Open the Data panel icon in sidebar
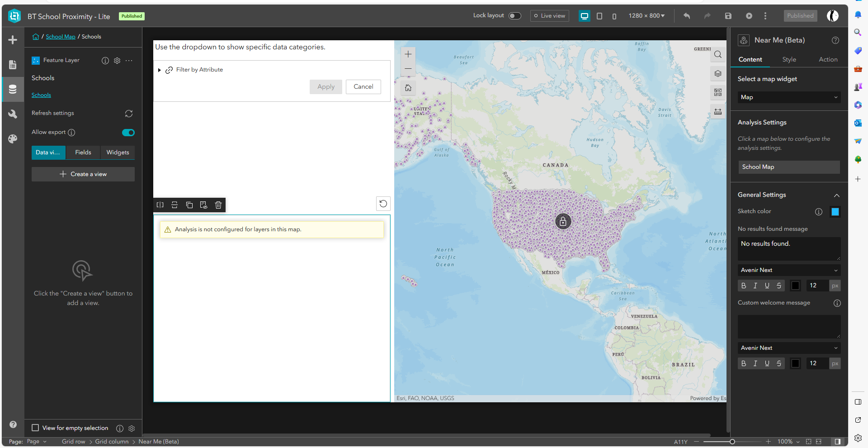This screenshot has height=448, width=868. coord(13,89)
